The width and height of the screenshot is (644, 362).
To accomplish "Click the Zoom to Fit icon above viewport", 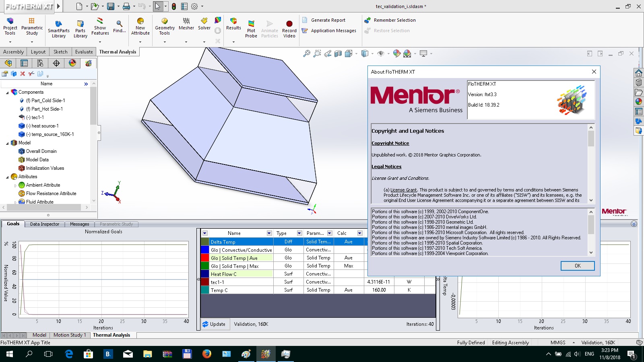I will pyautogui.click(x=307, y=53).
